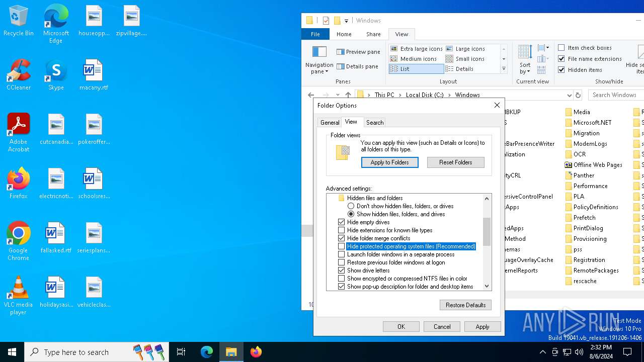Select macany.rtf file on desktop
This screenshot has width=644, height=362.
click(94, 74)
